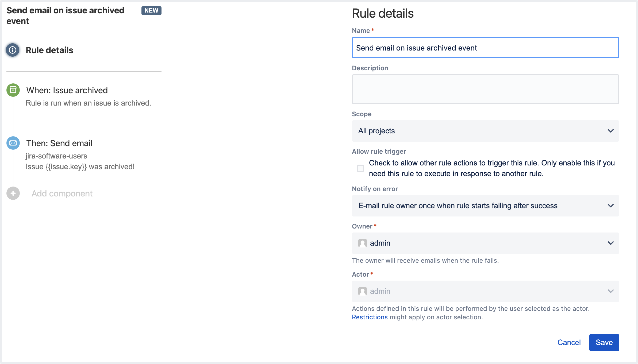Click the Add component label
Screen dimensions: 638x364
click(62, 193)
